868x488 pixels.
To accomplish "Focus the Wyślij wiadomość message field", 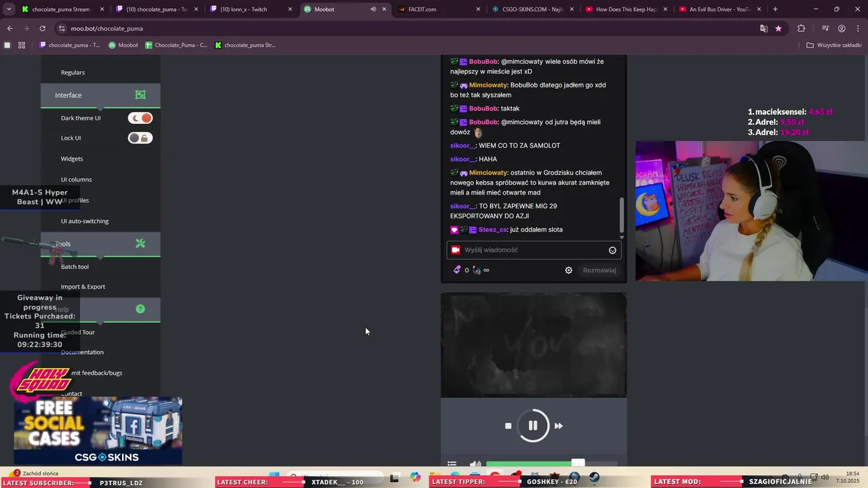I will (534, 250).
